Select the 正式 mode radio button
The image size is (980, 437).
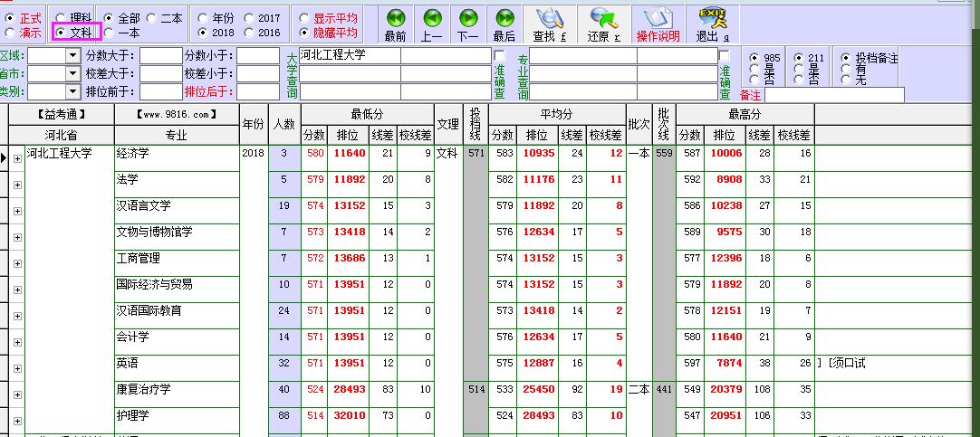pyautogui.click(x=9, y=18)
